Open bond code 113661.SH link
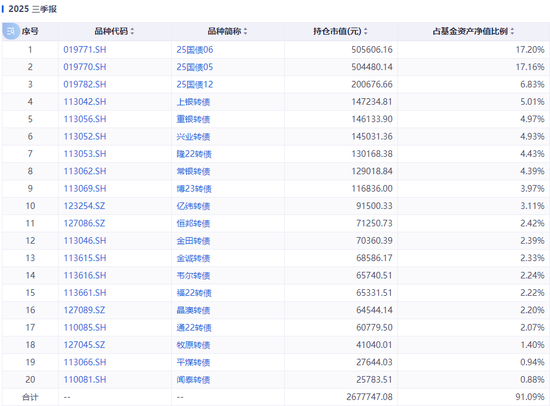The height and width of the screenshot is (406, 550). coord(85,293)
